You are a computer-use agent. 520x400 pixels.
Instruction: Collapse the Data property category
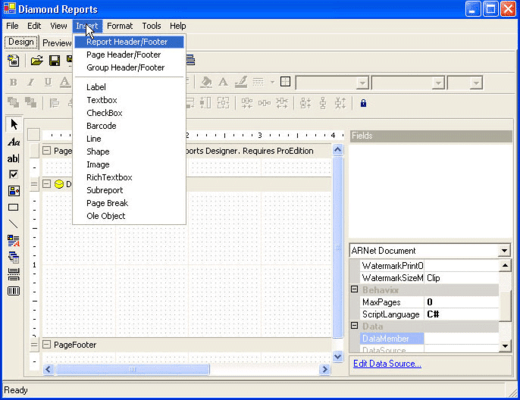pyautogui.click(x=355, y=326)
